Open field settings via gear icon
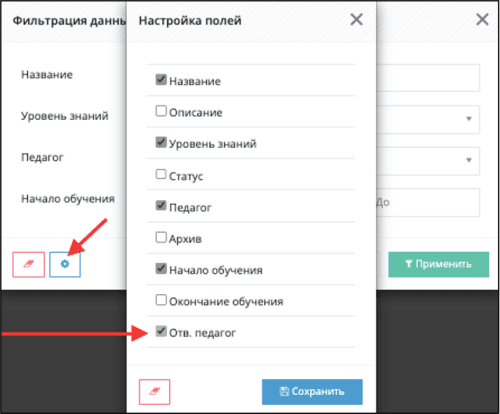500x414 pixels. 65,264
